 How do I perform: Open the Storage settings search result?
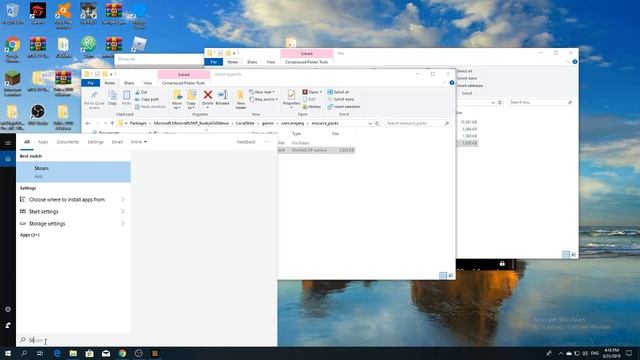(x=73, y=224)
